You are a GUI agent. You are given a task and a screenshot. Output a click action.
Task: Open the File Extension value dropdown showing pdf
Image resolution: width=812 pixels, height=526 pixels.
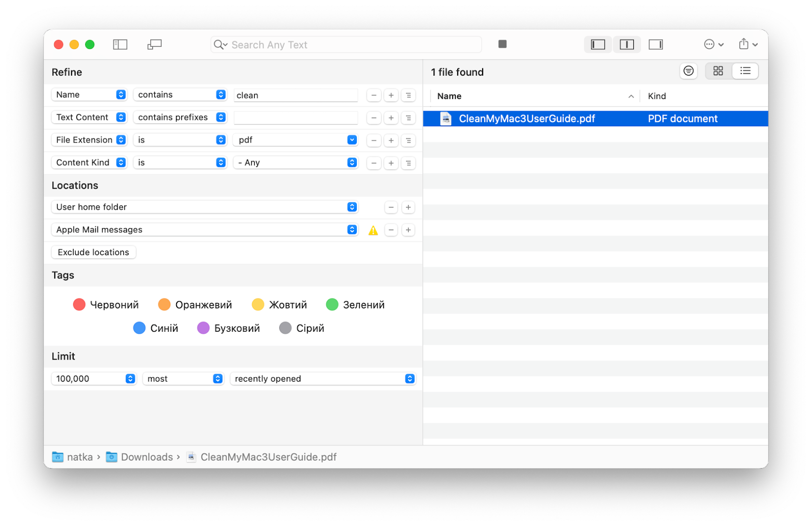352,139
